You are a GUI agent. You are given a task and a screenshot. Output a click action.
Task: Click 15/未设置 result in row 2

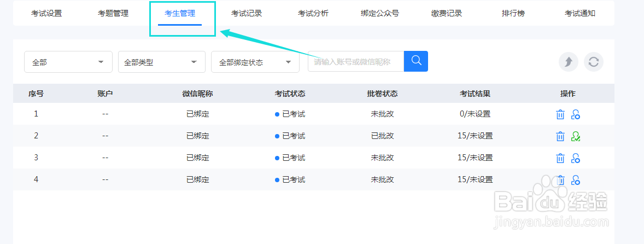click(x=475, y=136)
